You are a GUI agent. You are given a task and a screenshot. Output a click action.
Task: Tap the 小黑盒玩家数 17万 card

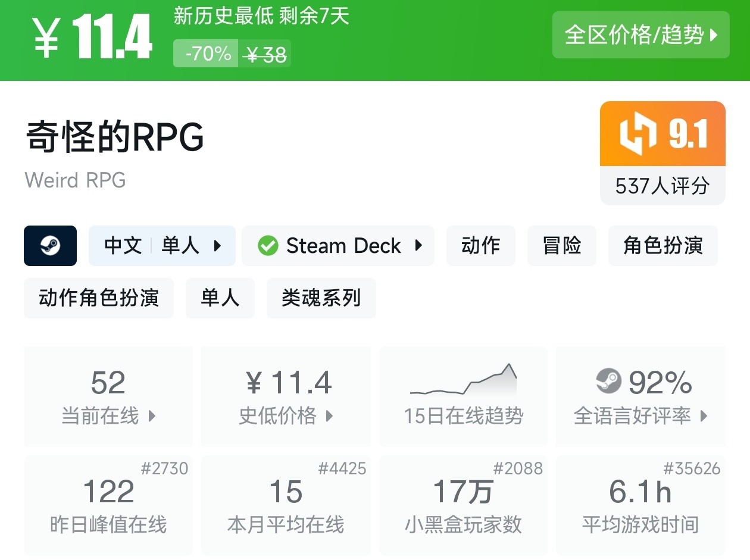[x=463, y=505]
